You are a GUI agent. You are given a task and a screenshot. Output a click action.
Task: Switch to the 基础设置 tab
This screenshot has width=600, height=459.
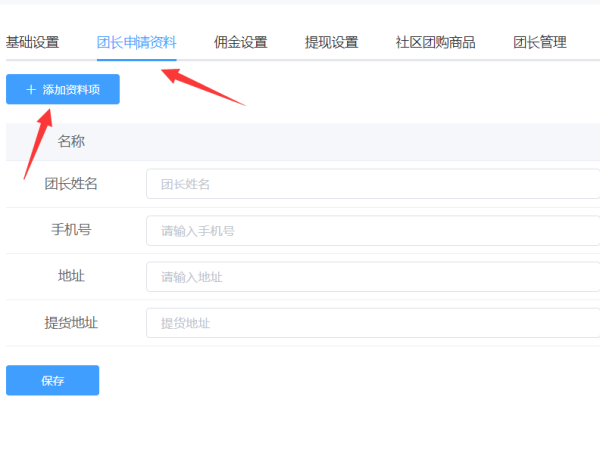pos(32,43)
